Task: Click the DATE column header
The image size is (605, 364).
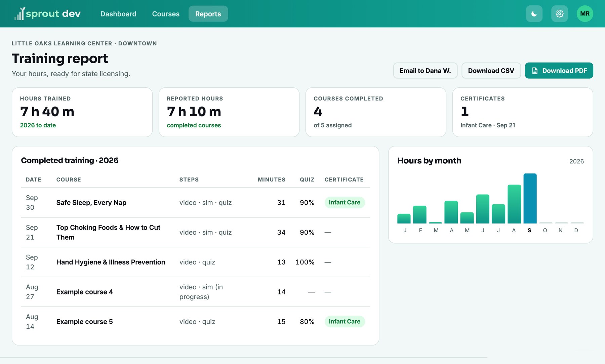Action: [x=34, y=179]
